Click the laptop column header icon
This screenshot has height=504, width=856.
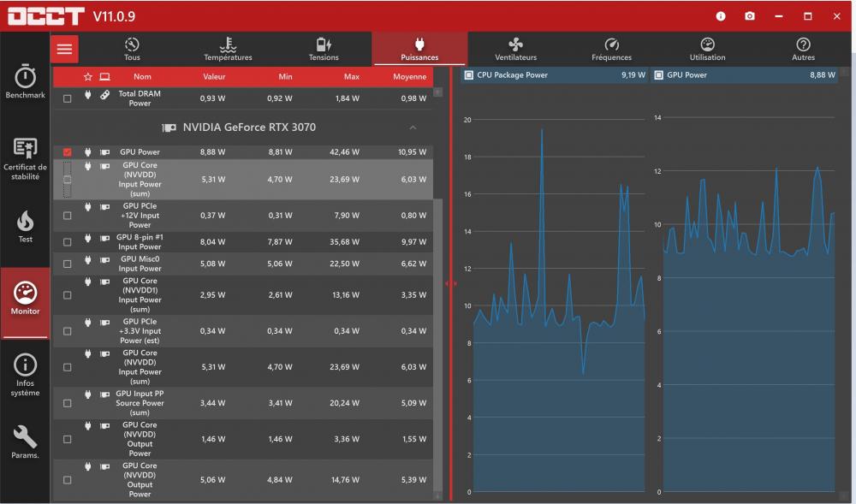(x=104, y=77)
